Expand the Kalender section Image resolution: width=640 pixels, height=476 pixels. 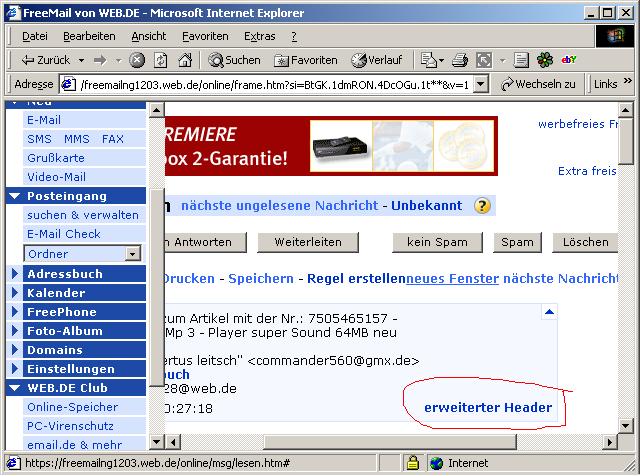point(15,293)
